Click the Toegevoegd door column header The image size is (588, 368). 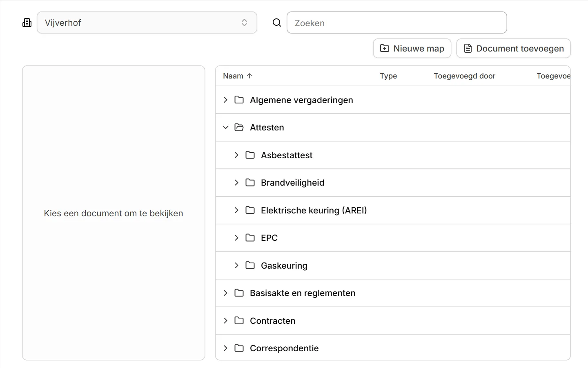464,76
